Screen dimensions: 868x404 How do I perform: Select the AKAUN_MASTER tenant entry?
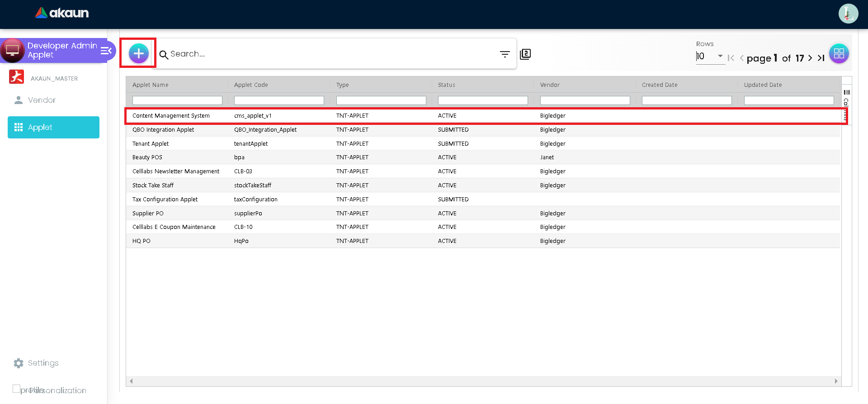(54, 78)
